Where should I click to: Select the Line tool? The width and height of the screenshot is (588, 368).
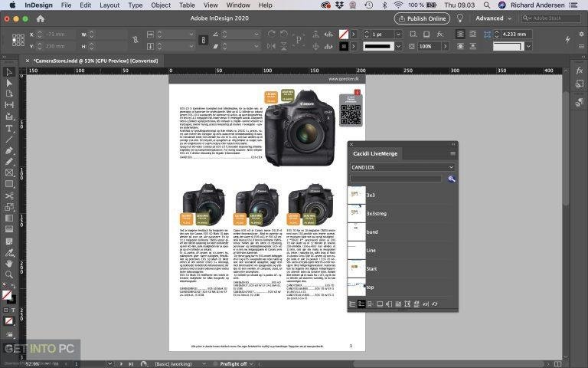(x=9, y=140)
